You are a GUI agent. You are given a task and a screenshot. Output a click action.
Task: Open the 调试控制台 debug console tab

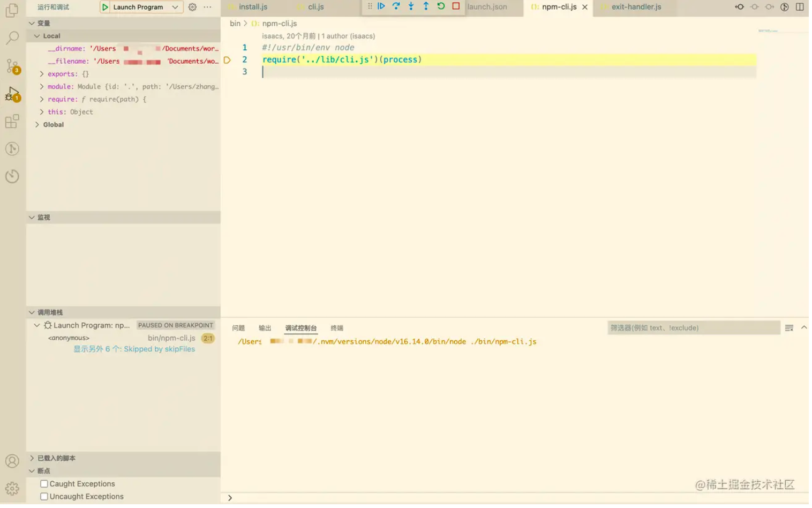300,328
